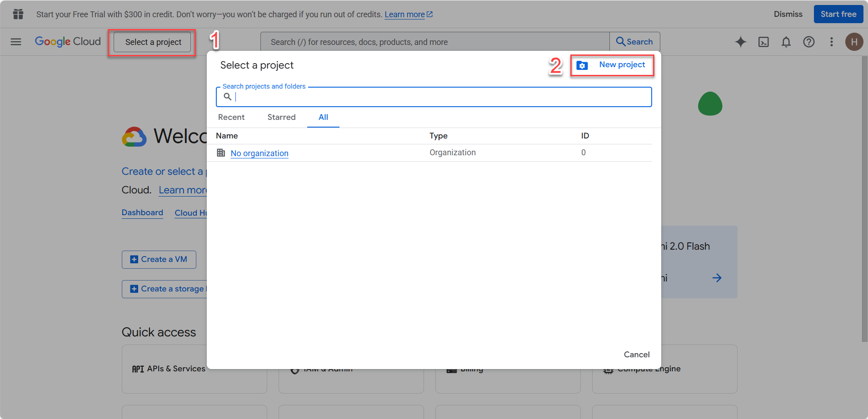Click New project button
The width and height of the screenshot is (868, 419).
612,65
